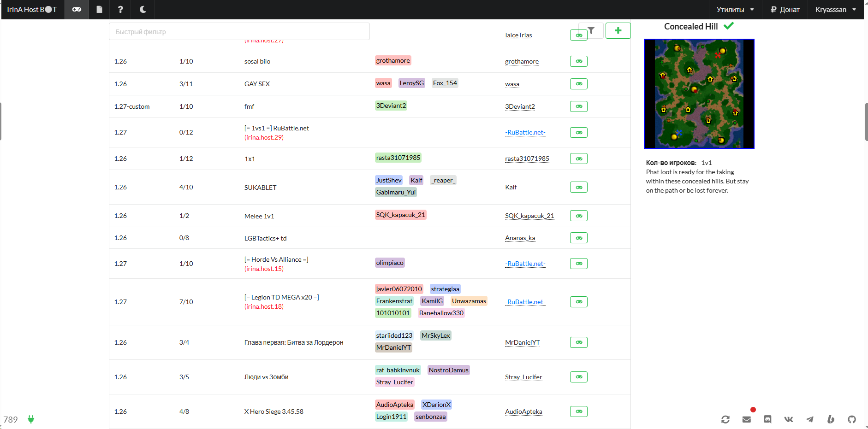This screenshot has height=429, width=868.
Task: Open the Telegram paper plane icon
Action: [810, 419]
